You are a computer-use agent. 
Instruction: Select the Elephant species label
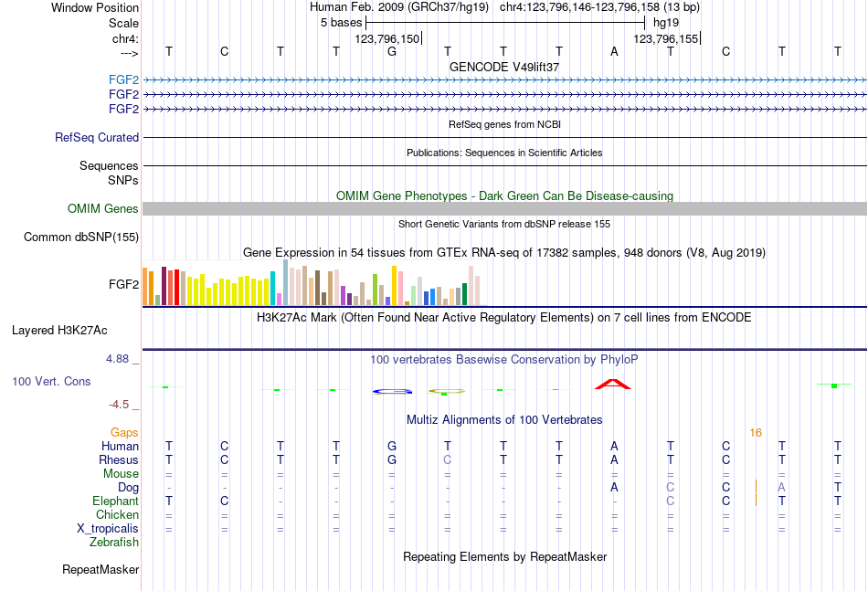115,501
